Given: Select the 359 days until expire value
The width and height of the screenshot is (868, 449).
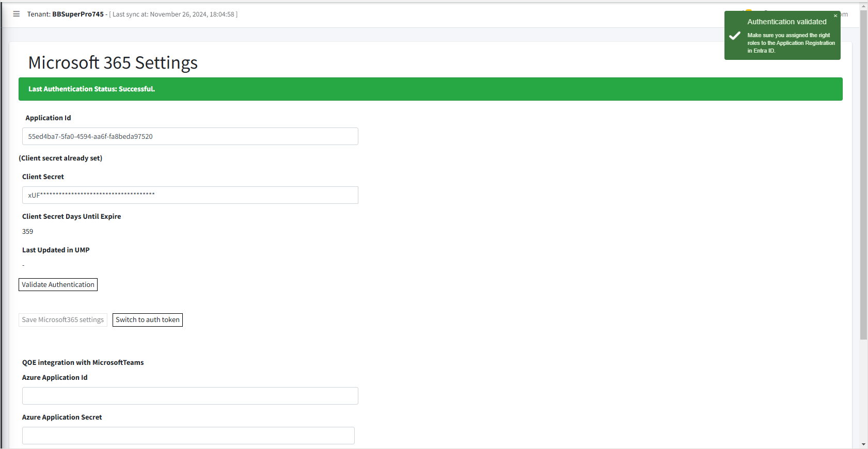Looking at the screenshot, I should (28, 232).
